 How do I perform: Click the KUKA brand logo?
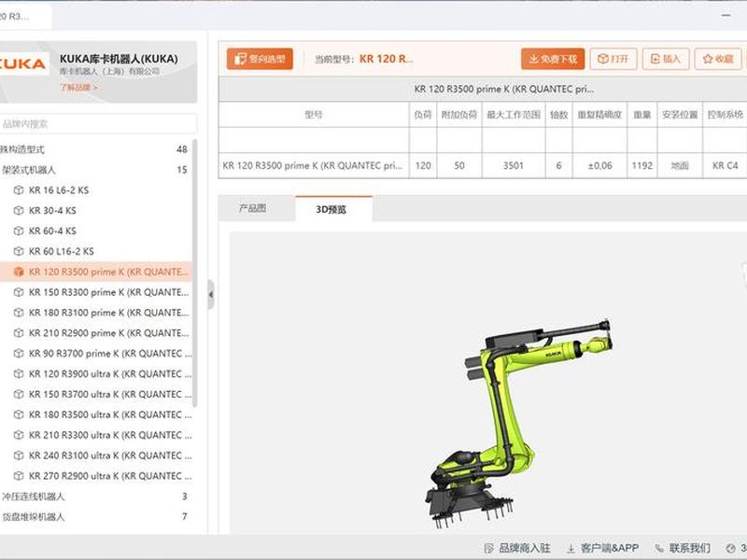tap(22, 64)
